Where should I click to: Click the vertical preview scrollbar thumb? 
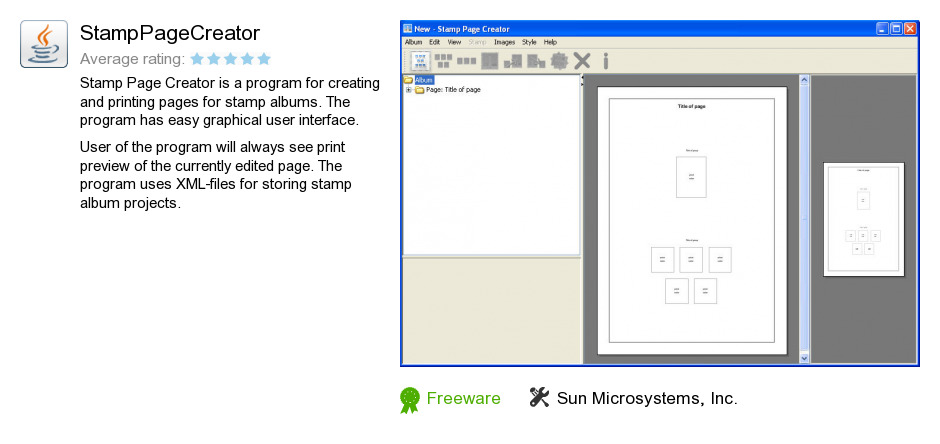tap(805, 219)
